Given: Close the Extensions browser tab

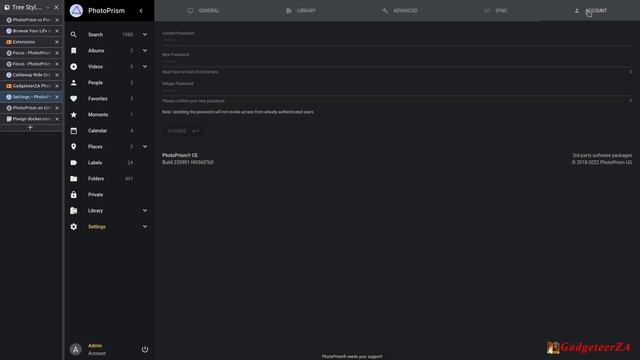Looking at the screenshot, I should 57,42.
